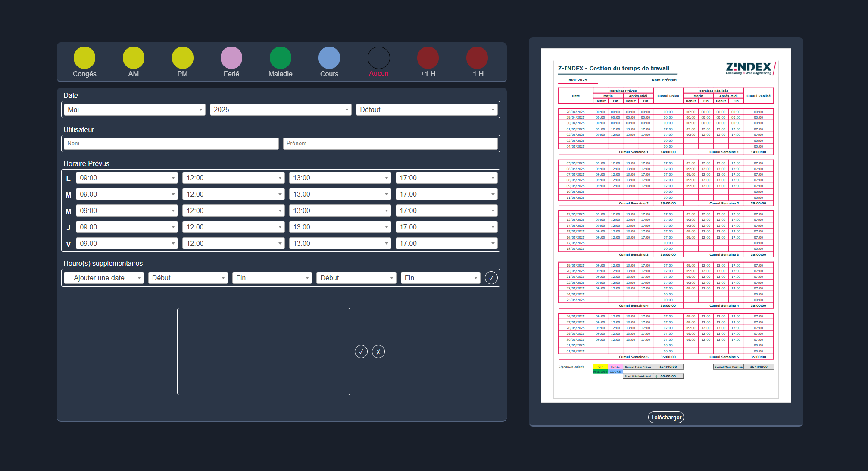Choose the AM half-day circle
This screenshot has height=471, width=868.
(134, 58)
